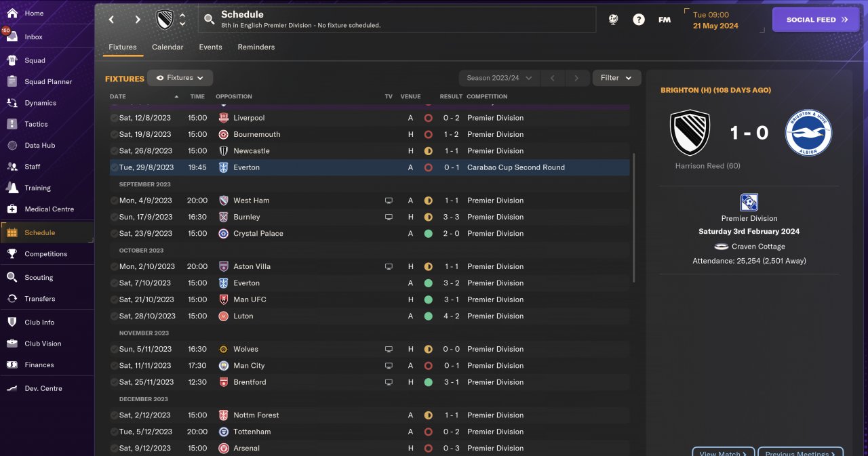
Task: Click the help question mark icon
Action: coord(639,20)
